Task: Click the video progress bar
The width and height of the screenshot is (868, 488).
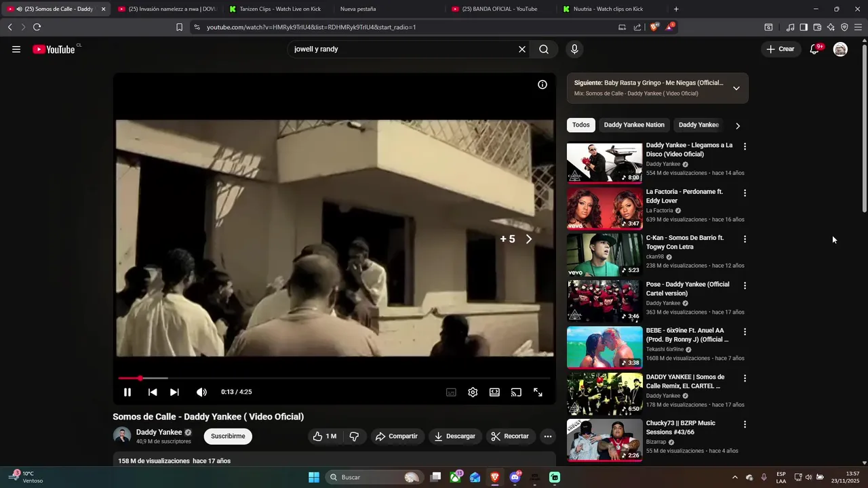Action: 334,378
